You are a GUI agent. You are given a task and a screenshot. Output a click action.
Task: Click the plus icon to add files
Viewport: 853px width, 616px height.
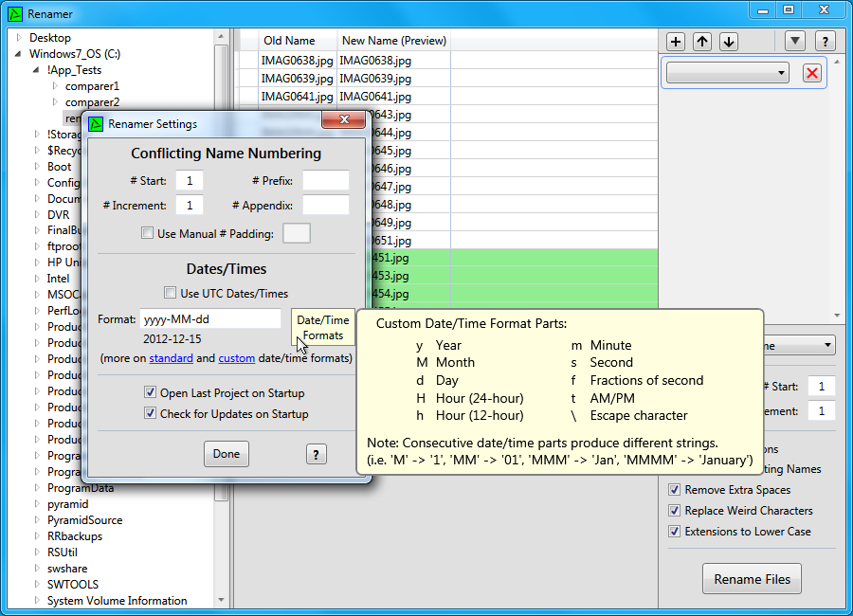675,42
